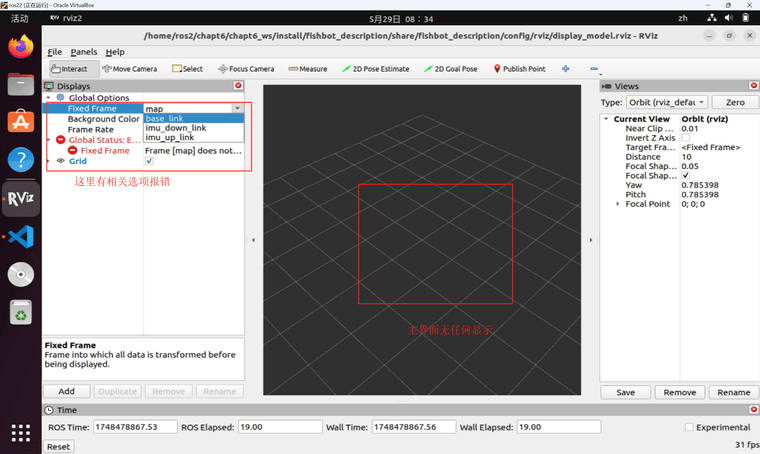Click the Rename view button

coord(733,392)
